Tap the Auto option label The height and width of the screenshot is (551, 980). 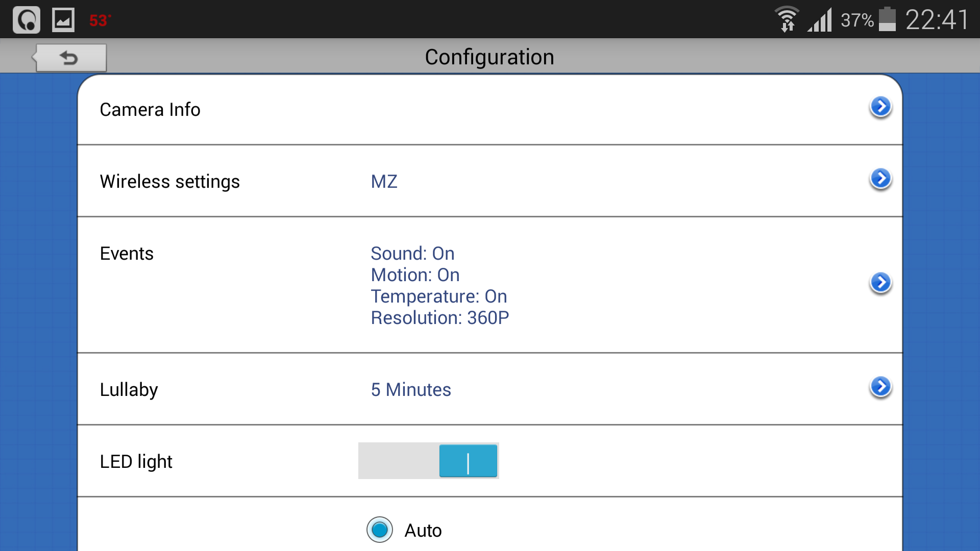tap(423, 531)
